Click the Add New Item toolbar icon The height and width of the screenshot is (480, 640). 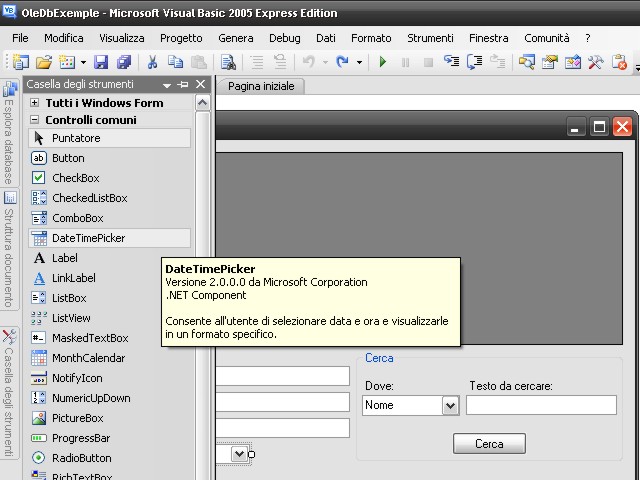67,62
